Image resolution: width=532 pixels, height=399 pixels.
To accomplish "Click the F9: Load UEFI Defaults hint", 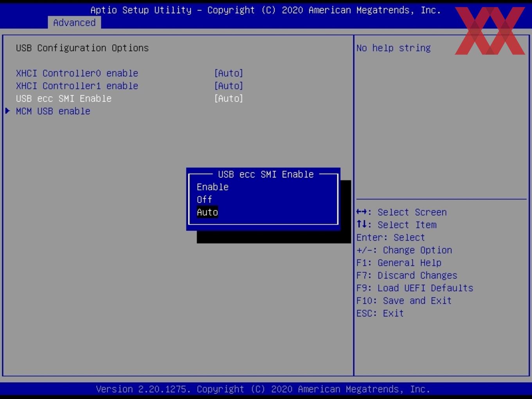I will coord(415,288).
